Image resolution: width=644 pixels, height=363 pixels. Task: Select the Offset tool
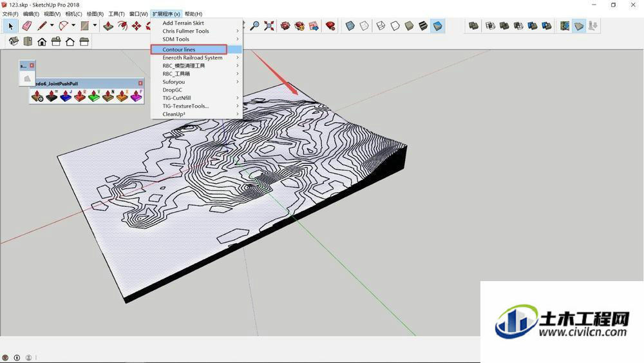pyautogui.click(x=122, y=26)
